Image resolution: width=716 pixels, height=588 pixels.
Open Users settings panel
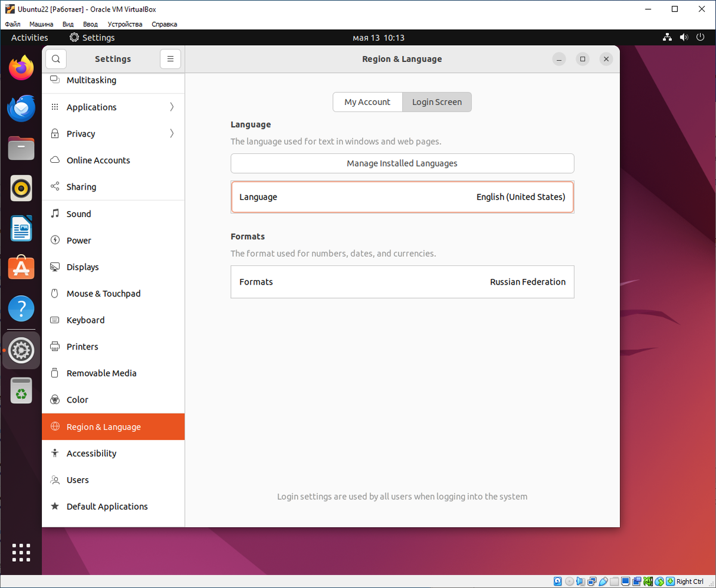click(x=113, y=480)
